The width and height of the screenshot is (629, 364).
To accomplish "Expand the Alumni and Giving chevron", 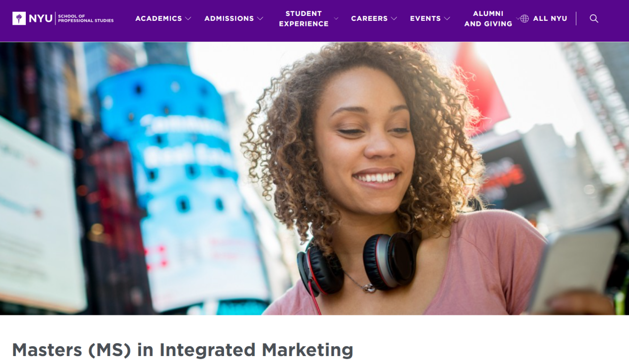I will pos(518,18).
